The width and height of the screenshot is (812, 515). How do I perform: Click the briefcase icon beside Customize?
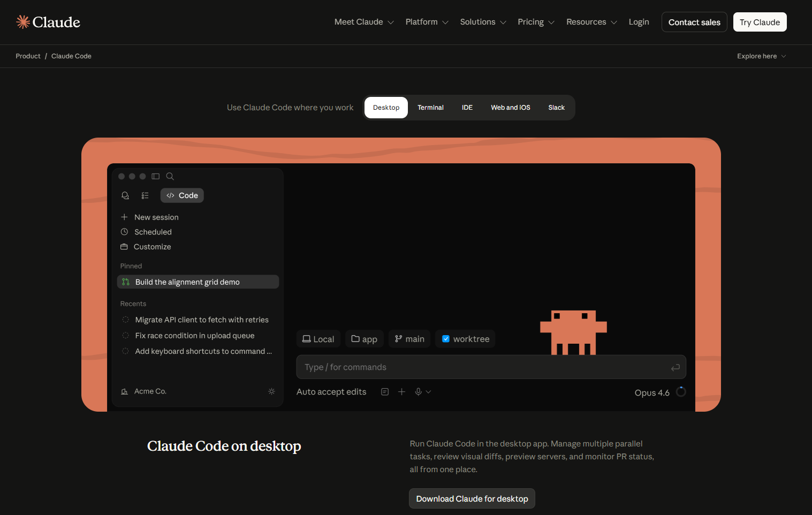click(x=124, y=247)
